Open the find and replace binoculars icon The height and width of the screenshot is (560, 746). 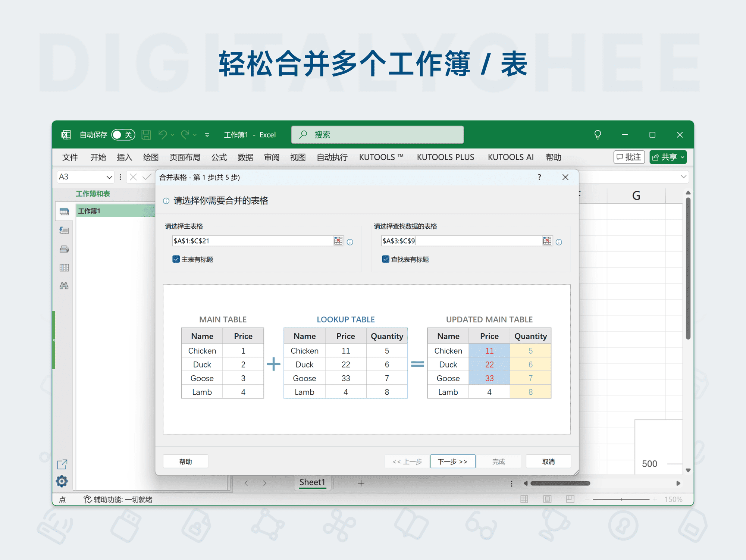(64, 286)
